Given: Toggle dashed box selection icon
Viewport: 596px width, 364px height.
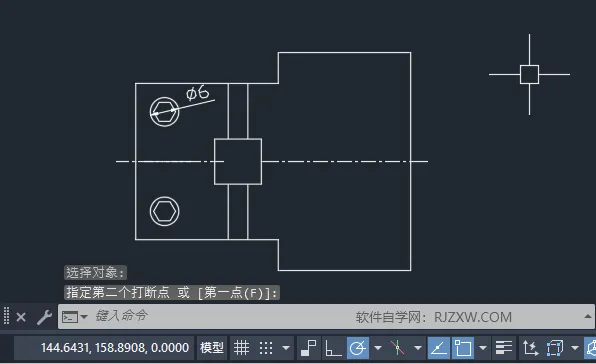Looking at the screenshot, I should (x=555, y=348).
